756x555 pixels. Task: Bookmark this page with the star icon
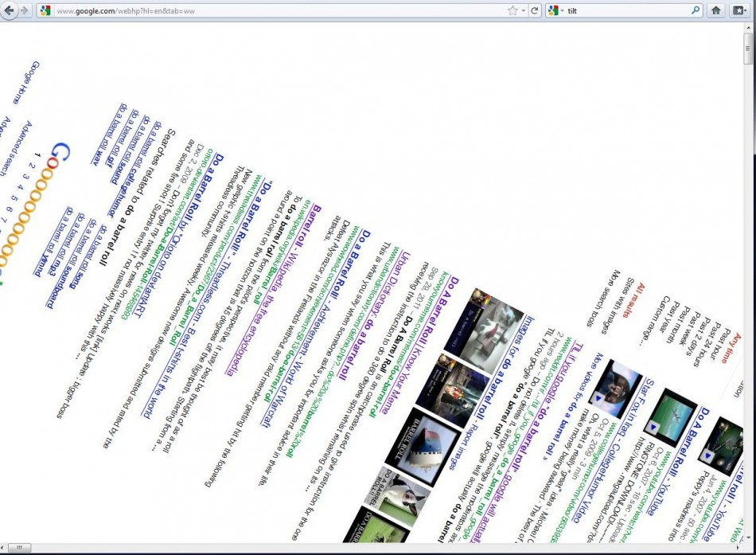point(512,10)
